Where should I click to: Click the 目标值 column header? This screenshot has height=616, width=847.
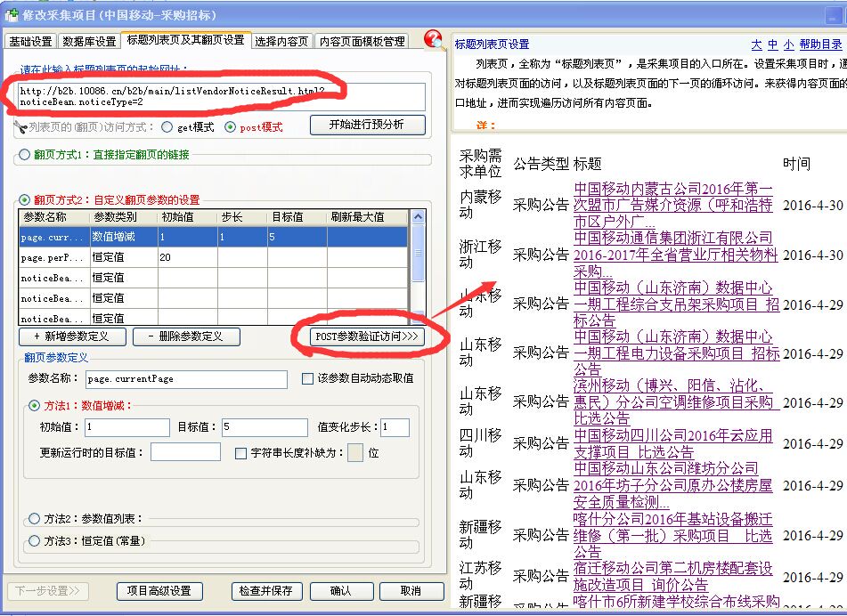click(x=297, y=217)
